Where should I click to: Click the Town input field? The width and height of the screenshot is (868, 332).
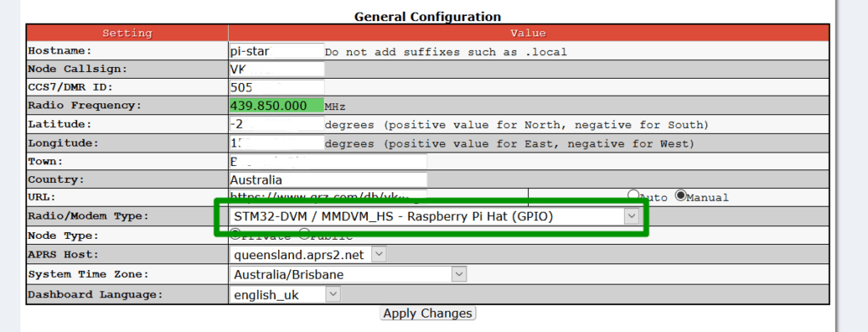click(x=328, y=162)
